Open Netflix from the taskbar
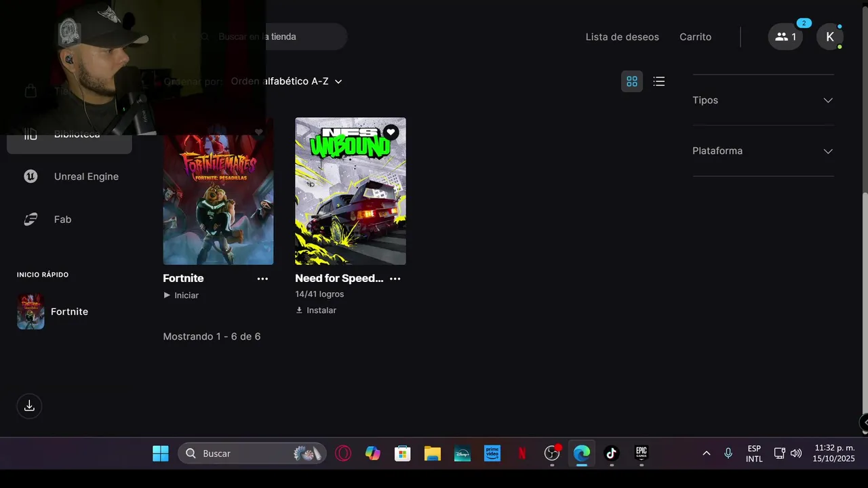 (522, 453)
